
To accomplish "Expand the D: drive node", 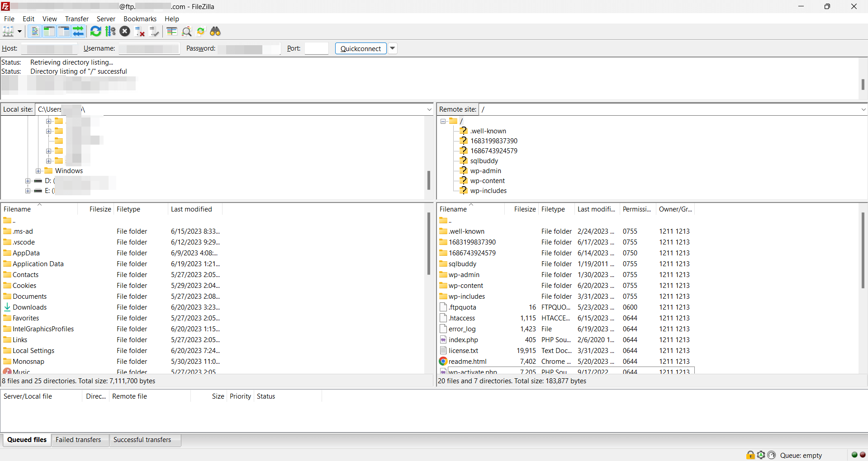I will click(x=28, y=181).
